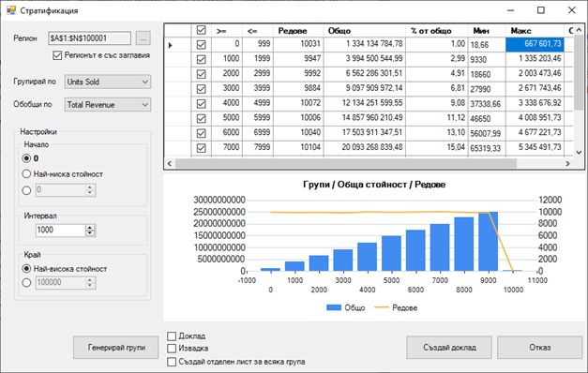Screen dimensions: 588x373
Task: Click the 'Отказ' button
Action: point(539,348)
